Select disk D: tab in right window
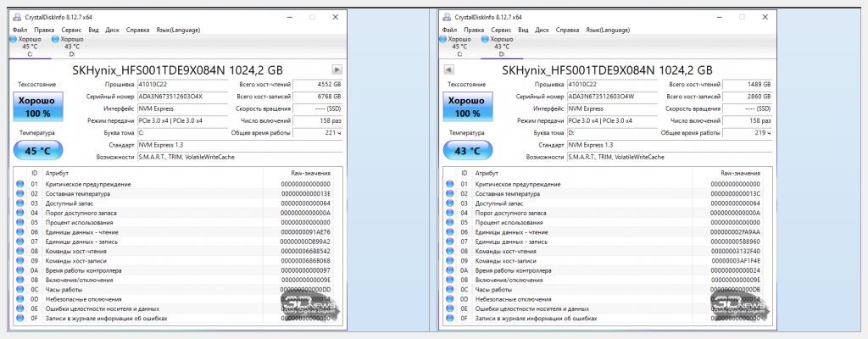This screenshot has height=339, width=868. click(501, 47)
